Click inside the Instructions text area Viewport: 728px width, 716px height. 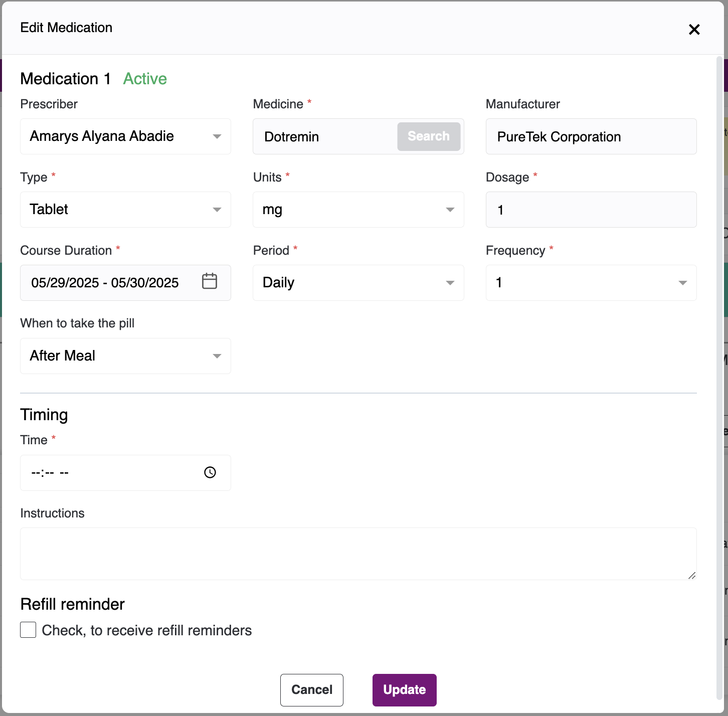[x=358, y=554]
